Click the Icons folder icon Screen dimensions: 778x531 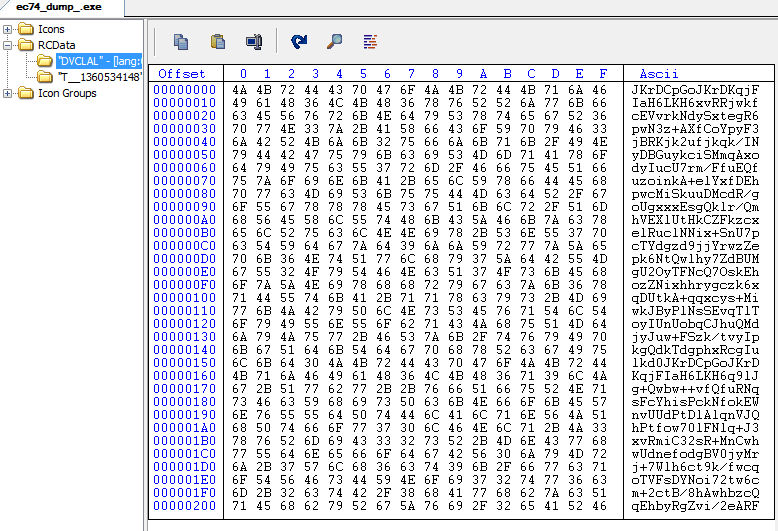pos(25,30)
